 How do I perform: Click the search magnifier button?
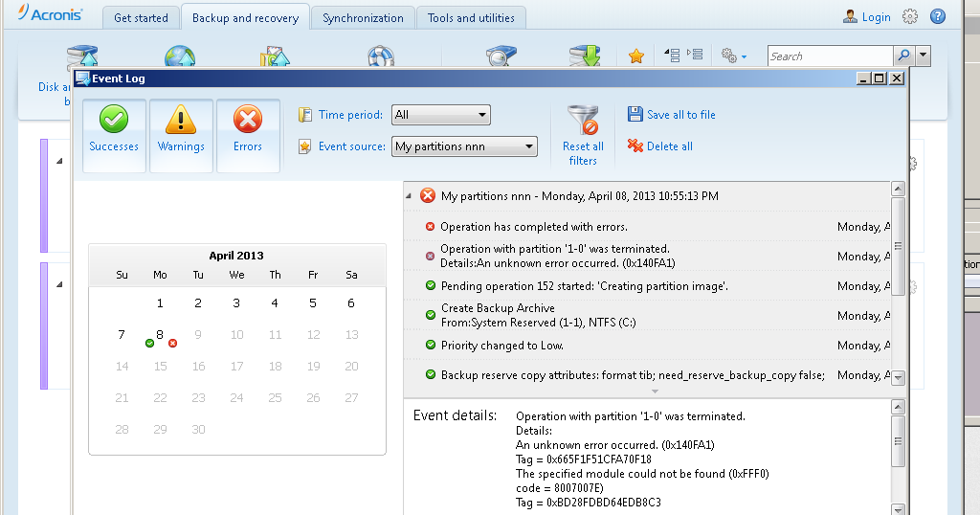tap(903, 56)
